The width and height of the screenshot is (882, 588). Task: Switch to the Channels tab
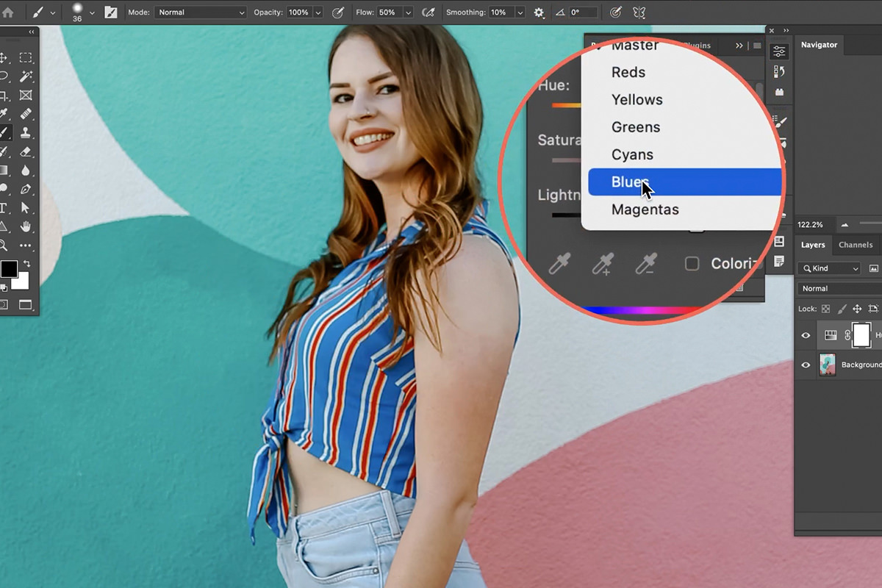(856, 245)
